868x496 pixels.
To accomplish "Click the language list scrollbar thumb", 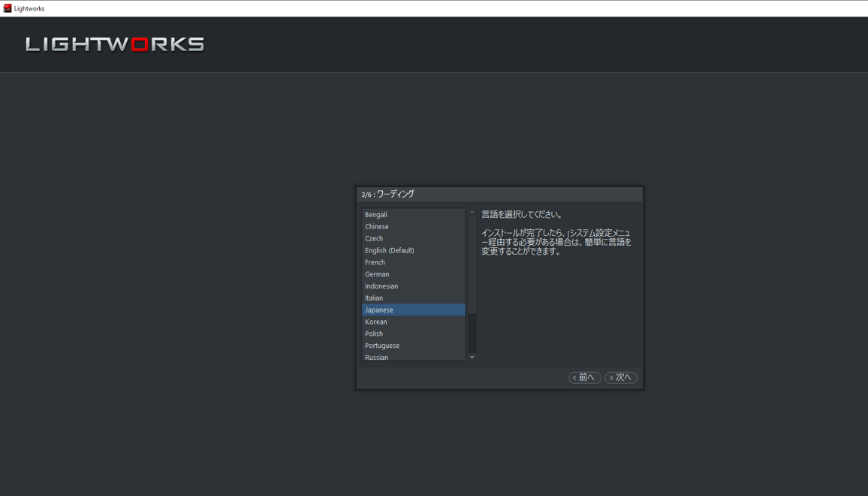I will pyautogui.click(x=472, y=265).
